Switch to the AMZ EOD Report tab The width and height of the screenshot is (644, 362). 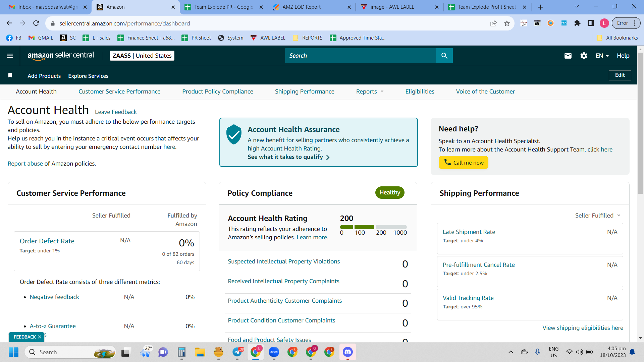(312, 7)
